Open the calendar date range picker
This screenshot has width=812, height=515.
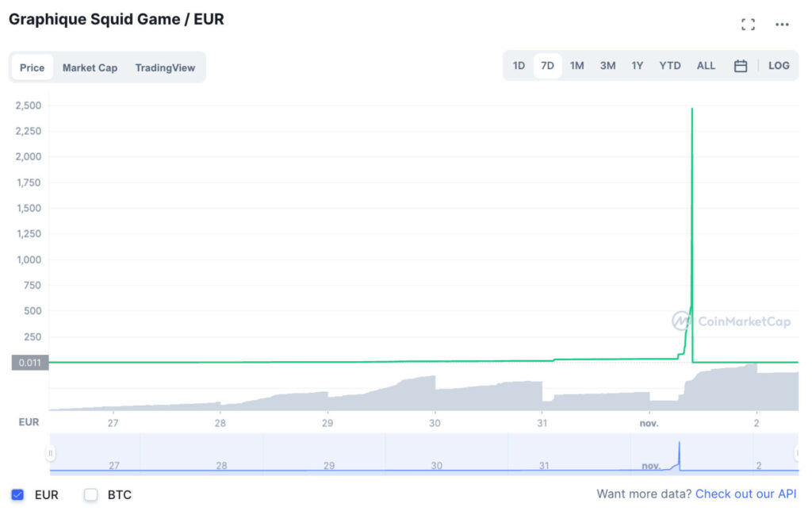[741, 66]
